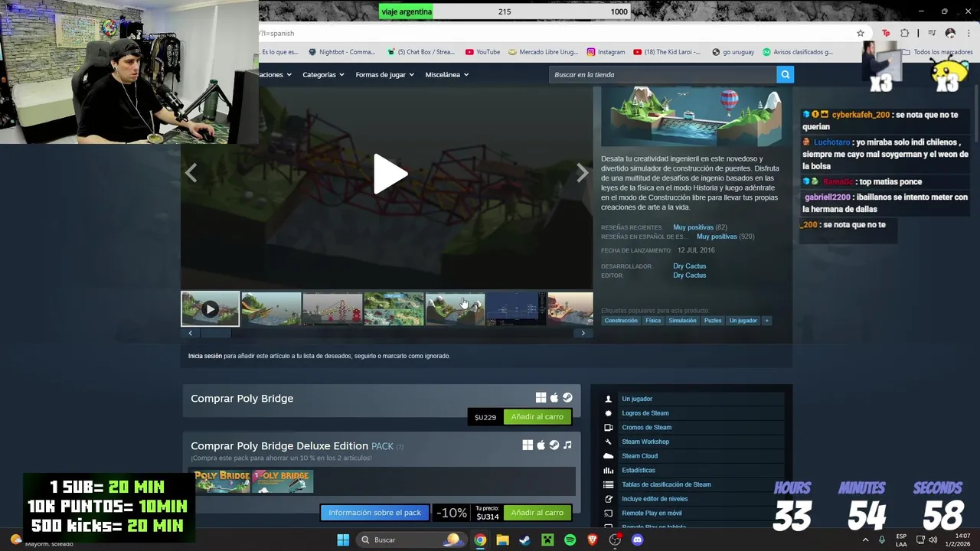Screen dimensions: 980x551
Task: Select the Simulación tag
Action: (682, 321)
